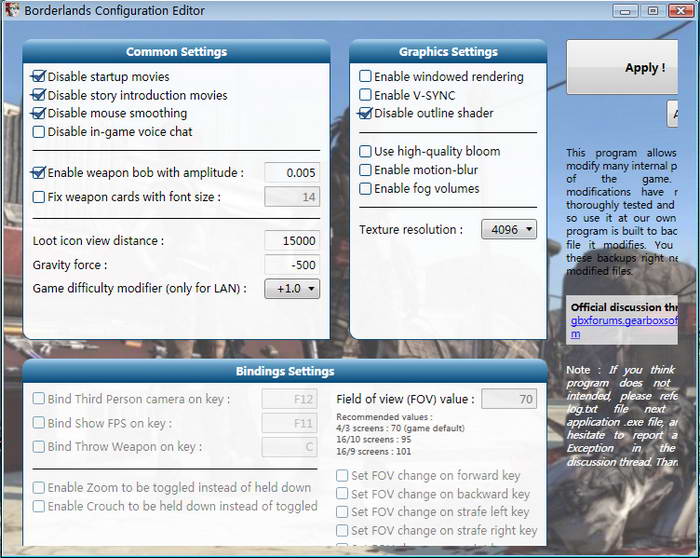Image resolution: width=700 pixels, height=558 pixels.
Task: Click Field of view FOV value field
Action: (x=509, y=399)
